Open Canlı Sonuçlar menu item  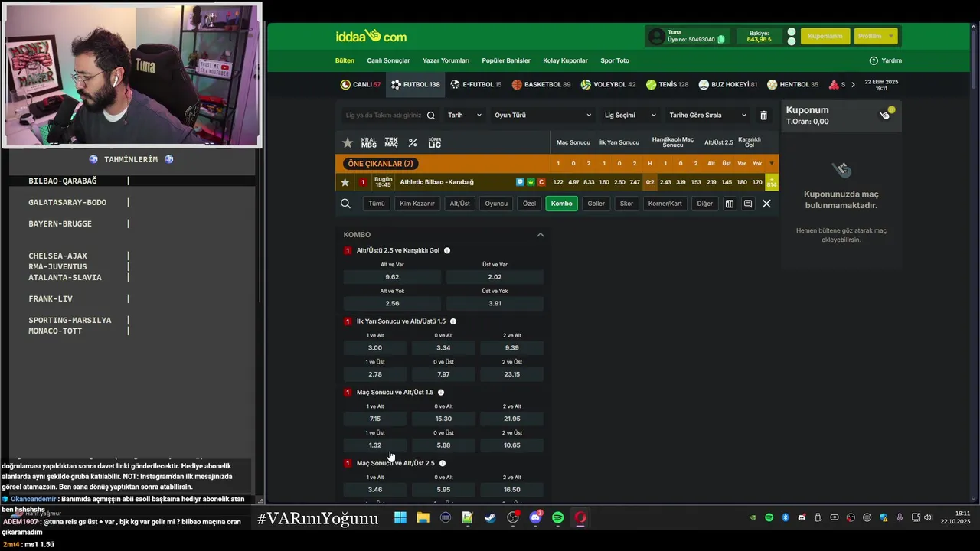pos(388,60)
